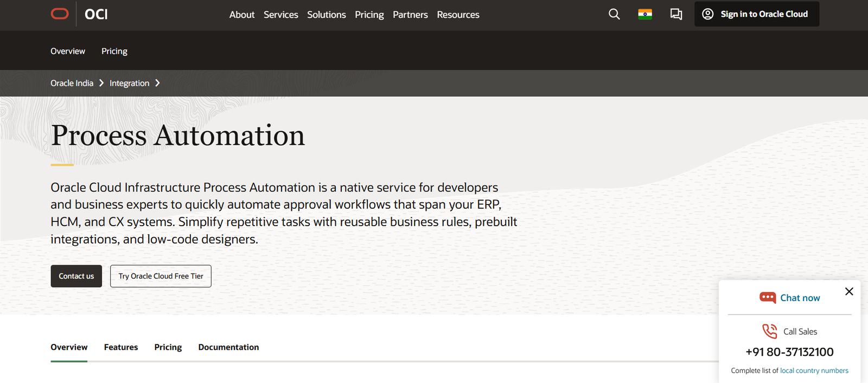Open the local country numbers link
Screen dimensions: 868x383
(814, 371)
